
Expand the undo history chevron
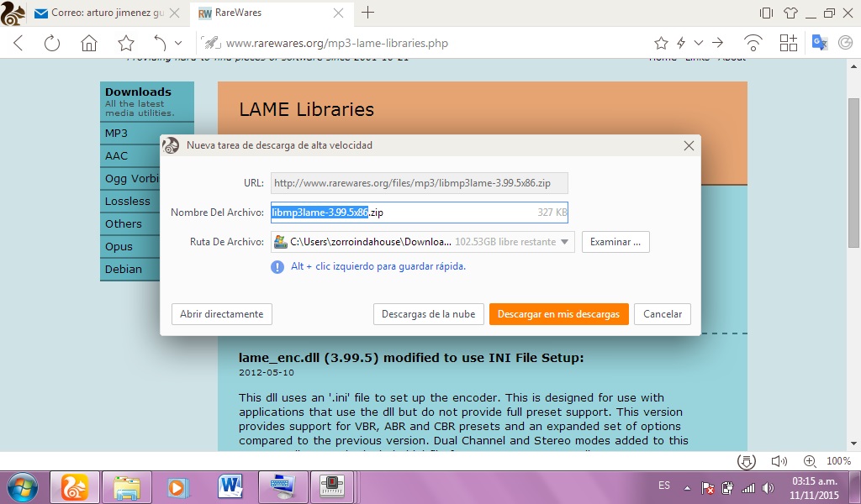point(178,43)
